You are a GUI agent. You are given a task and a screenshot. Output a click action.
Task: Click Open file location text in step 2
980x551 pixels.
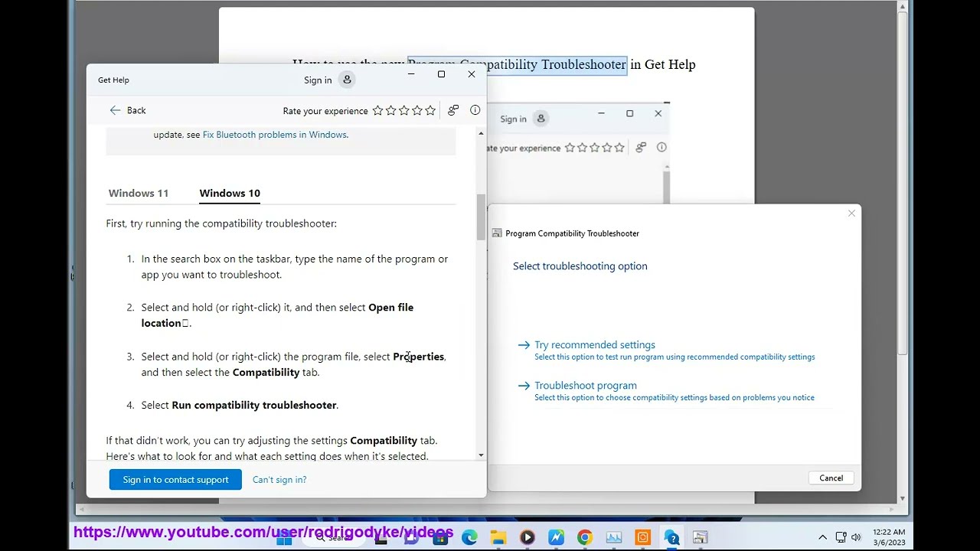click(277, 315)
